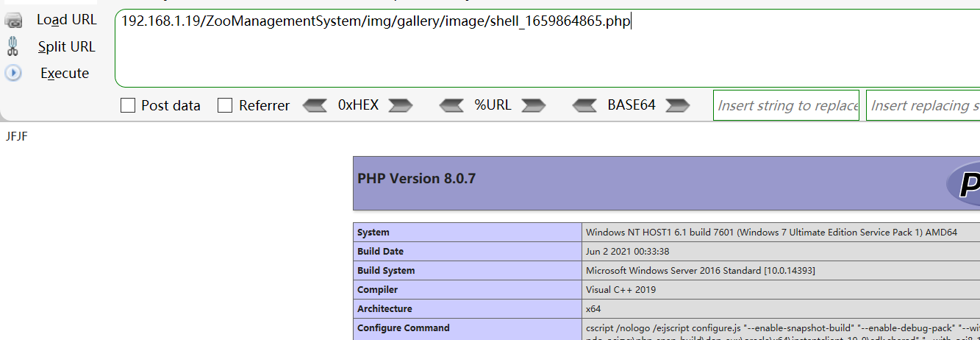Enable the Post data checkbox
The image size is (980, 340).
click(128, 105)
